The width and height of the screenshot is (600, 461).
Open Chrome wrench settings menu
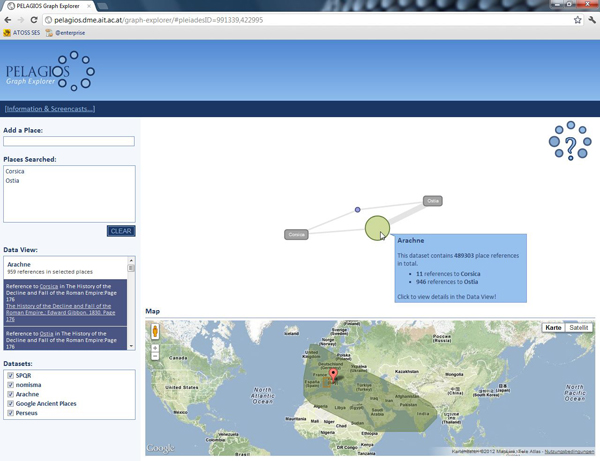(591, 20)
